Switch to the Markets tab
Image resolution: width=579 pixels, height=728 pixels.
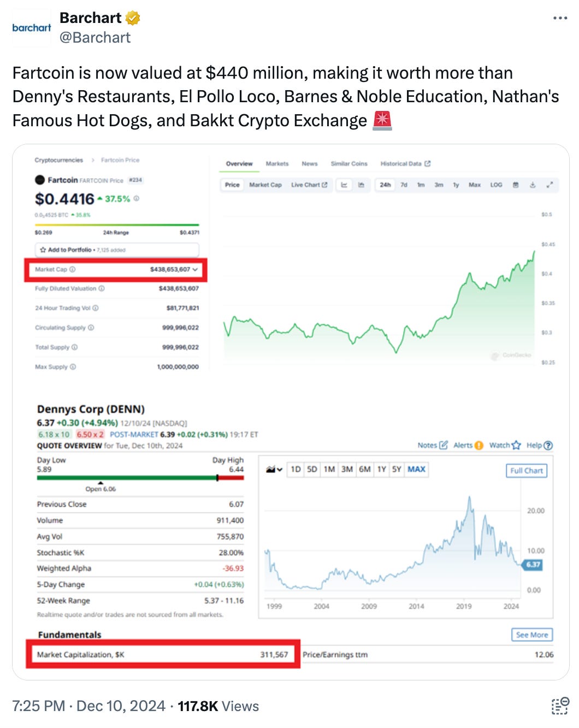pos(277,163)
